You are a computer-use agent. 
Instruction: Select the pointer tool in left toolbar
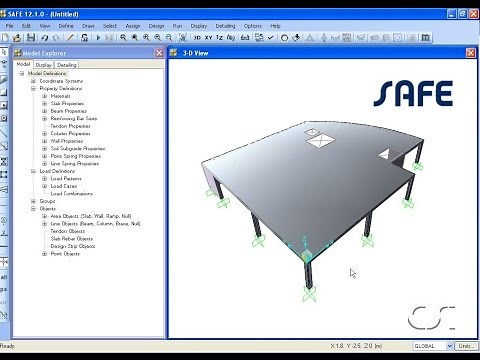tap(4, 52)
